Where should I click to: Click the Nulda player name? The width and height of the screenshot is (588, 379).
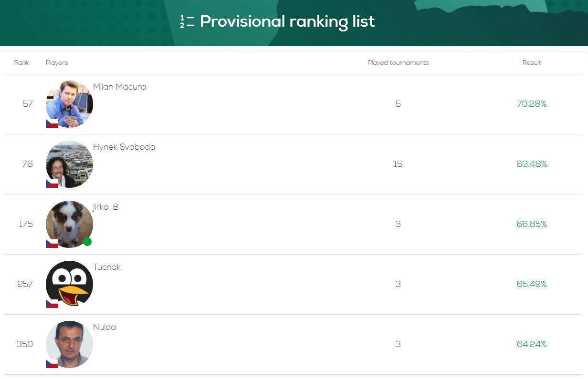coord(105,327)
